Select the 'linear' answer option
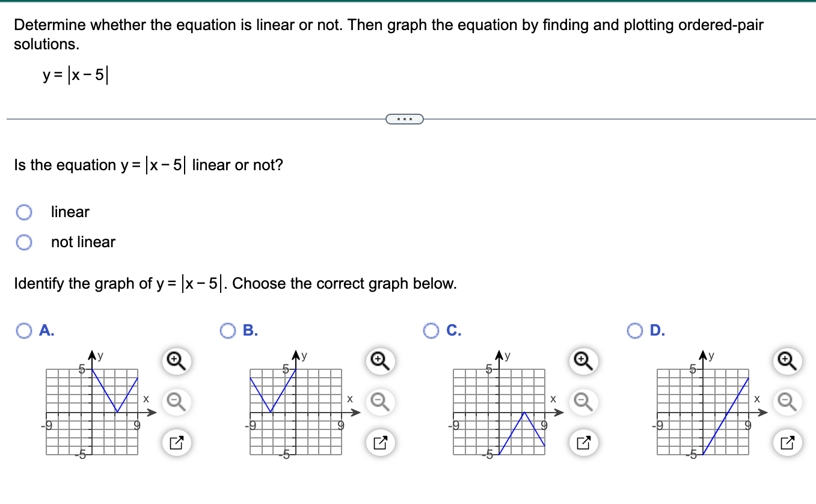 tap(24, 212)
